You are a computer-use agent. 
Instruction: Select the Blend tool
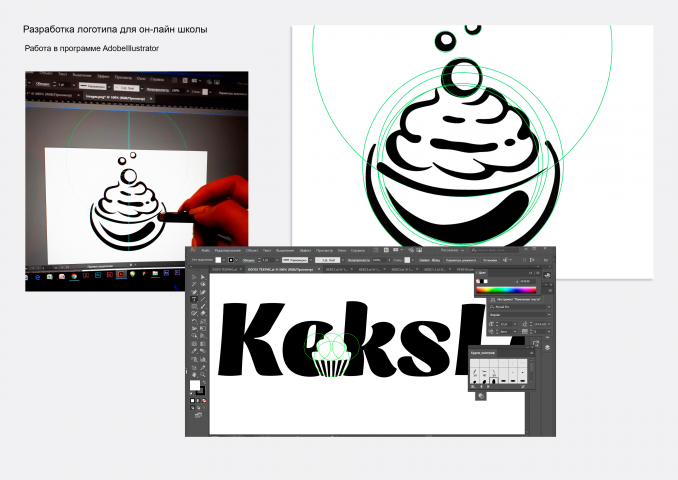point(203,351)
